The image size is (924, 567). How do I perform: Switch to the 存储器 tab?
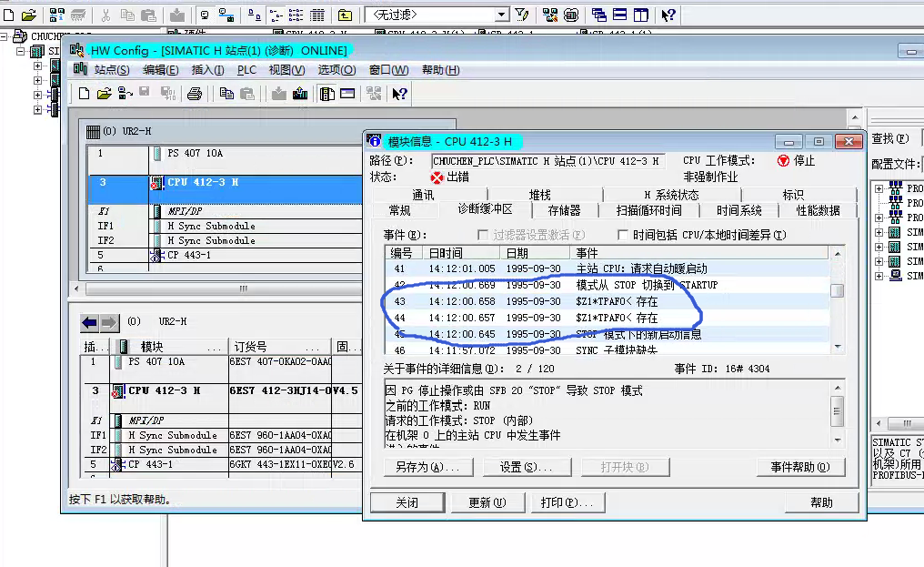pyautogui.click(x=564, y=210)
